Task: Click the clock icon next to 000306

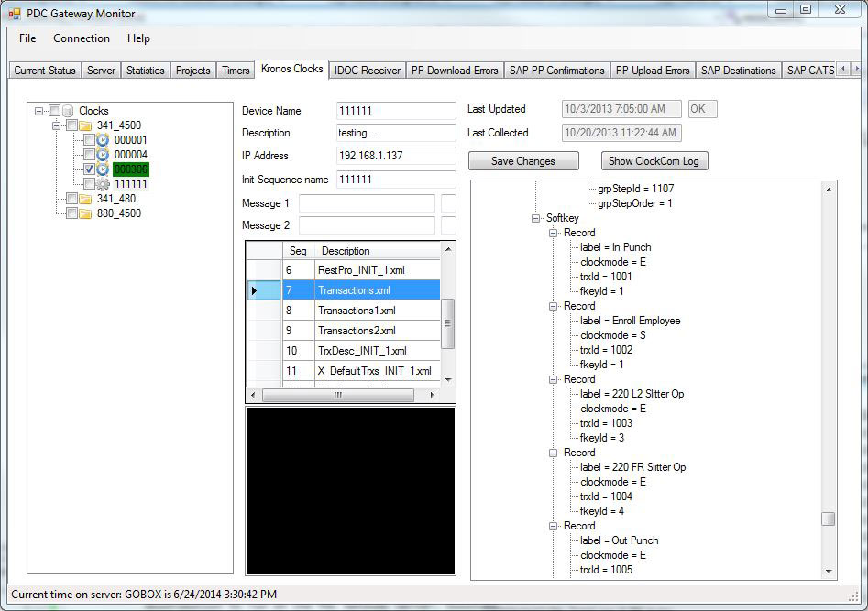Action: [103, 169]
